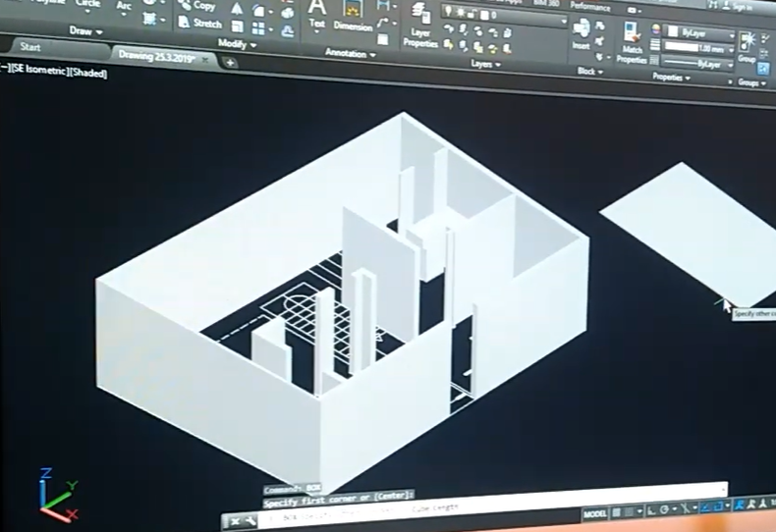Click the viewport controls minus label

click(6, 67)
